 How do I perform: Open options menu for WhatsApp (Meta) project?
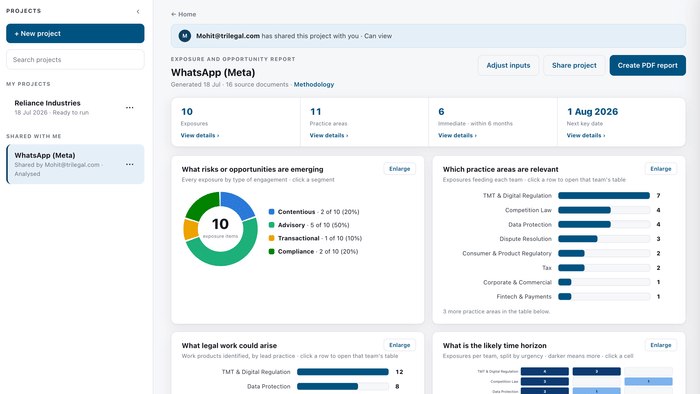coord(129,164)
